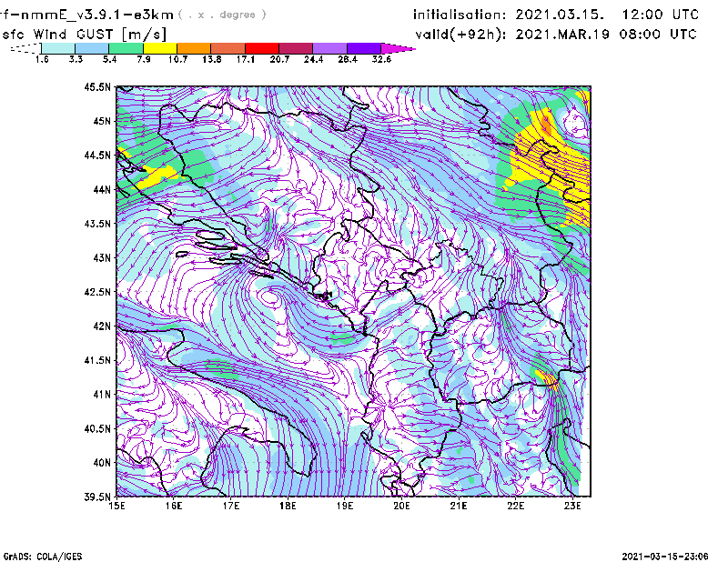Click the 43.5N latitude label
This screenshot has width=728, height=562.
(97, 224)
